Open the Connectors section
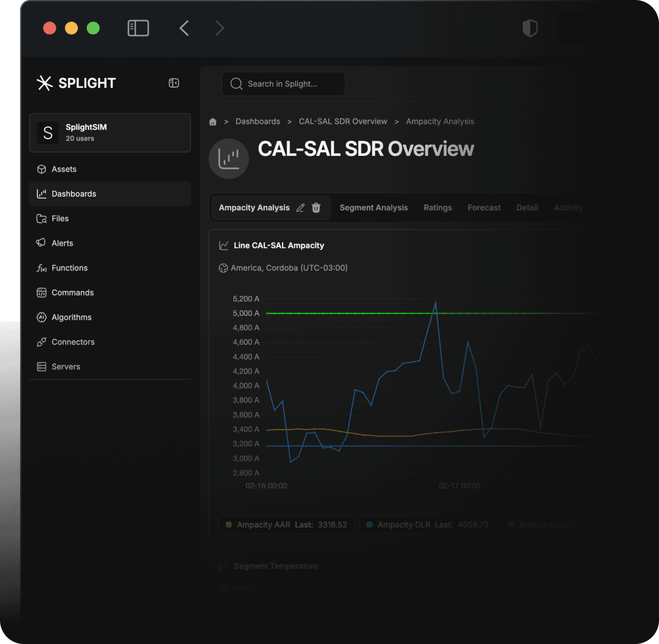Image resolution: width=659 pixels, height=644 pixels. click(73, 342)
